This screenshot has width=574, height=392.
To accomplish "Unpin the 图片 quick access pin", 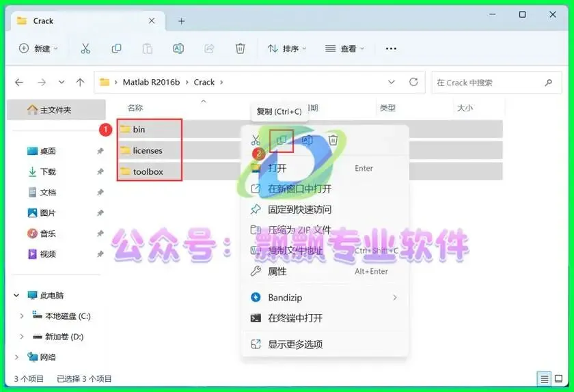I will tap(100, 212).
